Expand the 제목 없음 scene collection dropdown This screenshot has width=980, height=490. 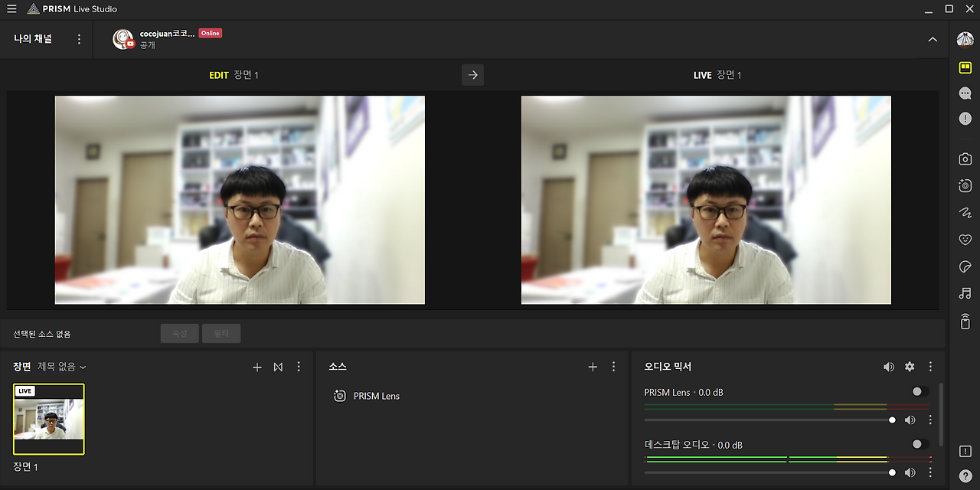pyautogui.click(x=62, y=367)
